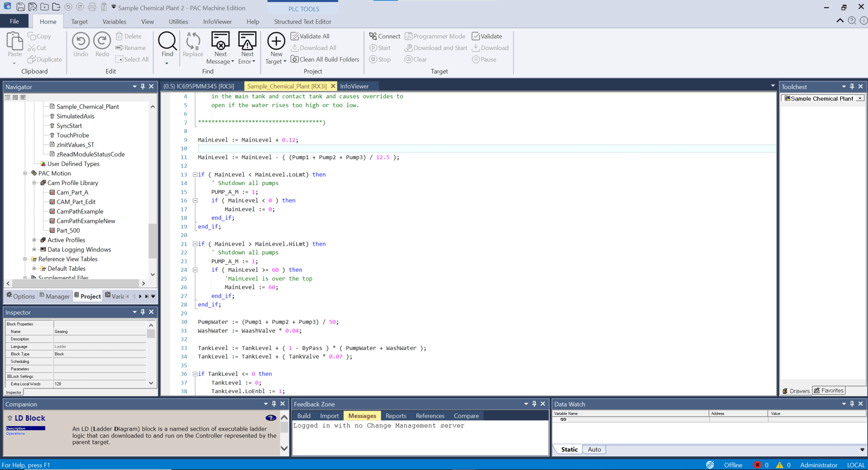Screen dimensions: 868x470
Task: Select the Build tab in Feedback Zone
Action: pyautogui.click(x=304, y=416)
